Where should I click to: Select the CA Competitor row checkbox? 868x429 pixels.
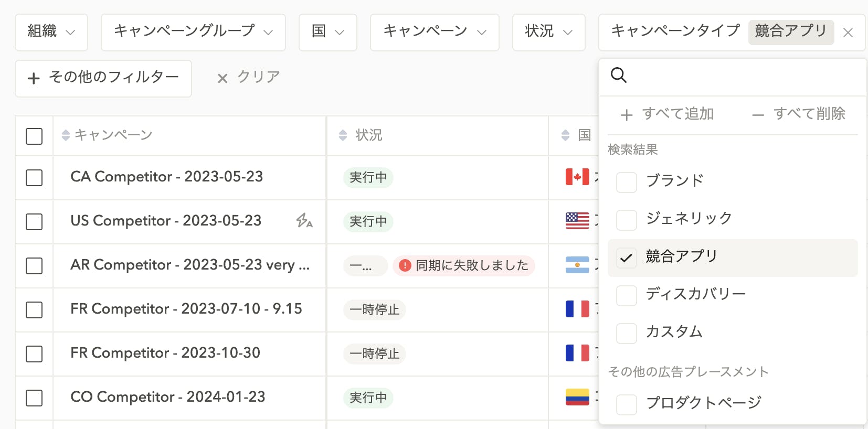pos(34,178)
